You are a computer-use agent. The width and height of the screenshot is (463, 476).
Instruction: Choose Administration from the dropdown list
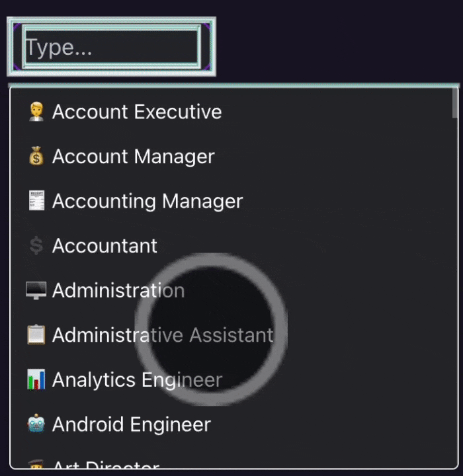tap(118, 290)
